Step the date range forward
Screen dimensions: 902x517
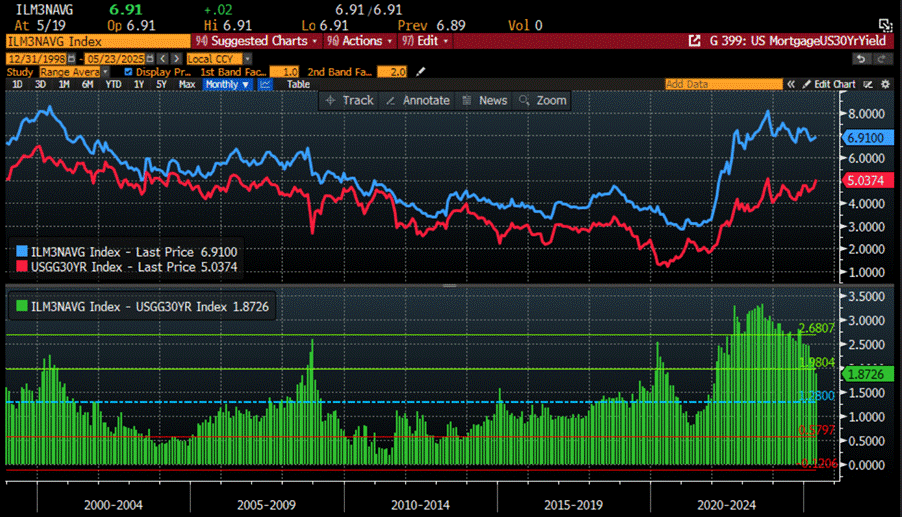pos(176,59)
